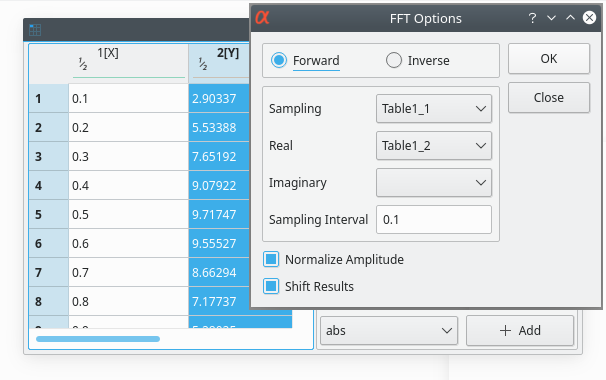Click cell with value 0.3
This screenshot has height=380, width=606.
click(128, 157)
